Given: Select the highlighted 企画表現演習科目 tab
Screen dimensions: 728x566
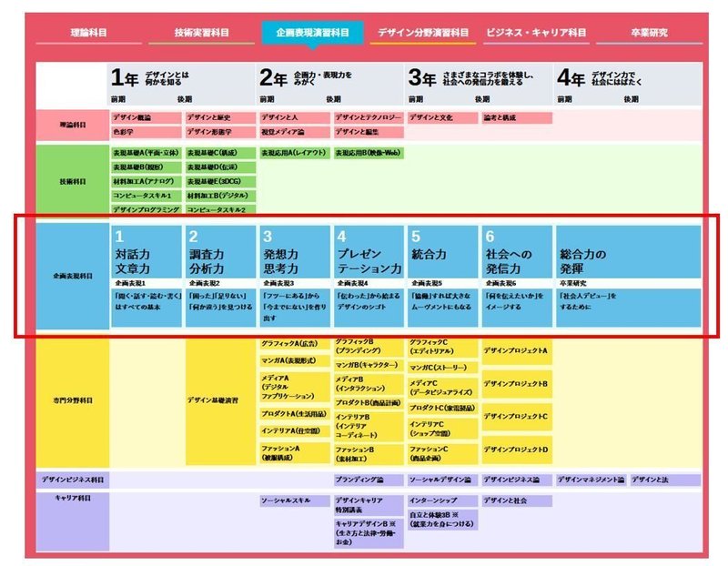Looking at the screenshot, I should [312, 33].
